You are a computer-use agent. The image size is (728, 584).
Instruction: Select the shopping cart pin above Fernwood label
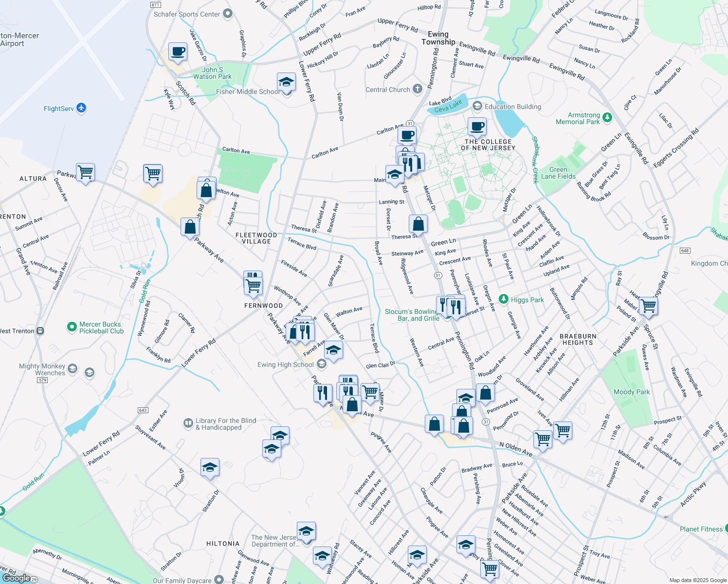click(253, 287)
